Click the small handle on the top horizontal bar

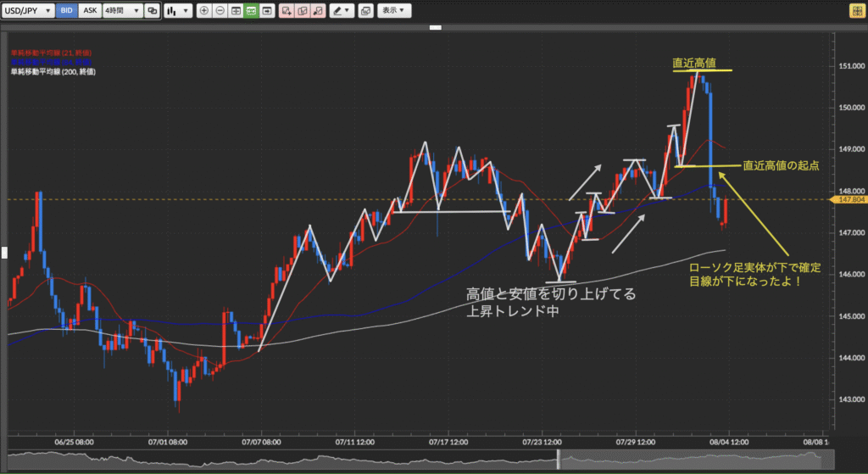click(x=436, y=27)
